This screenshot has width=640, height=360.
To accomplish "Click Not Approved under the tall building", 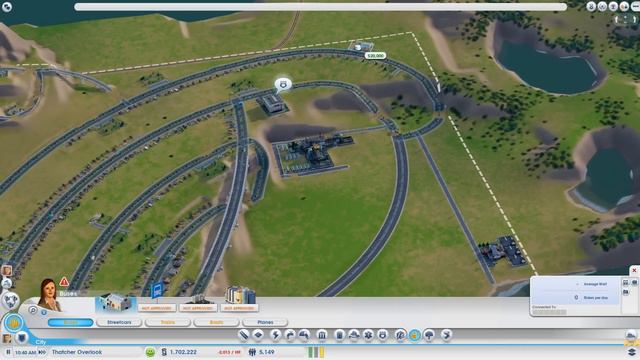I will click(x=239, y=308).
